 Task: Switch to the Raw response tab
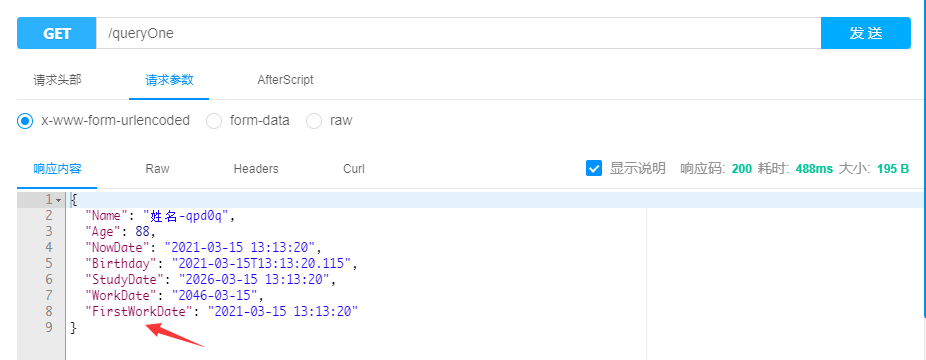pos(157,169)
